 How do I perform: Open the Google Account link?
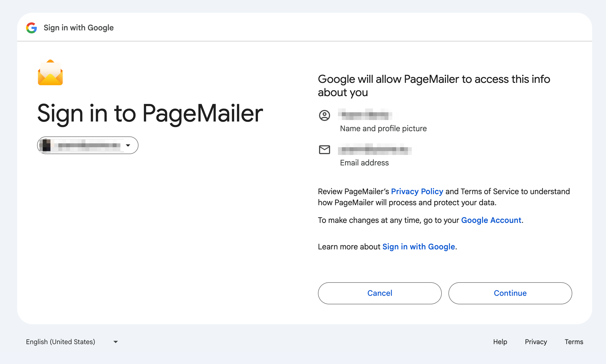pyautogui.click(x=491, y=220)
